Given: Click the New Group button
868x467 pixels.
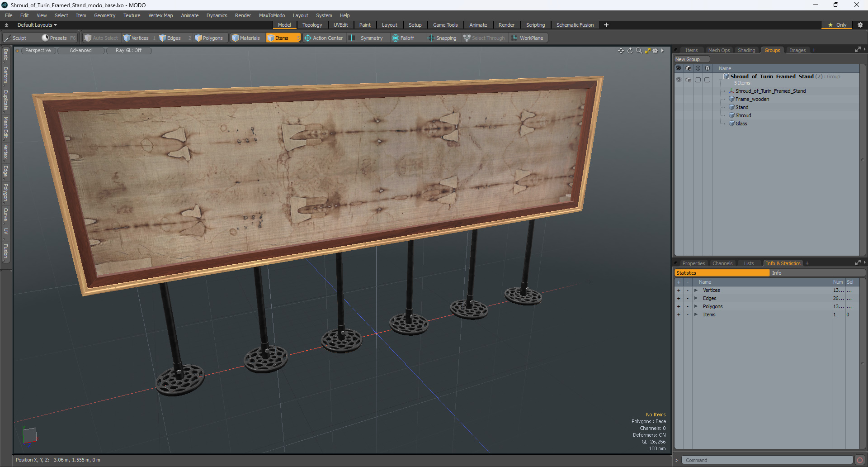Looking at the screenshot, I should pos(692,59).
